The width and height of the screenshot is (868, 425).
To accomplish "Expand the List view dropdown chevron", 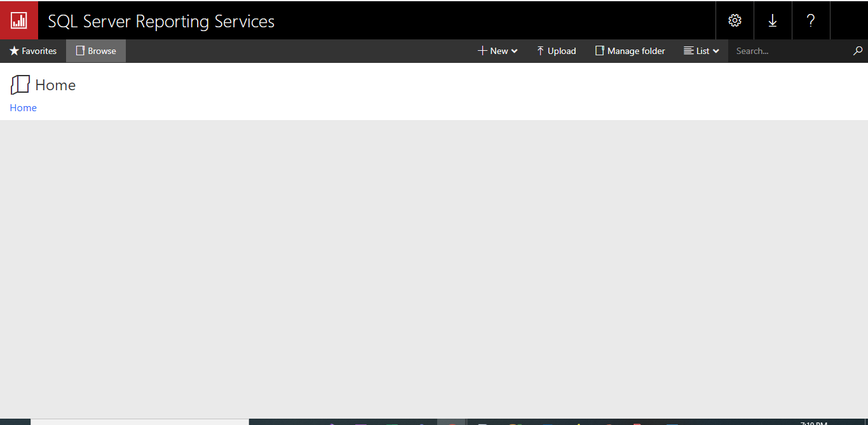I will pos(716,51).
